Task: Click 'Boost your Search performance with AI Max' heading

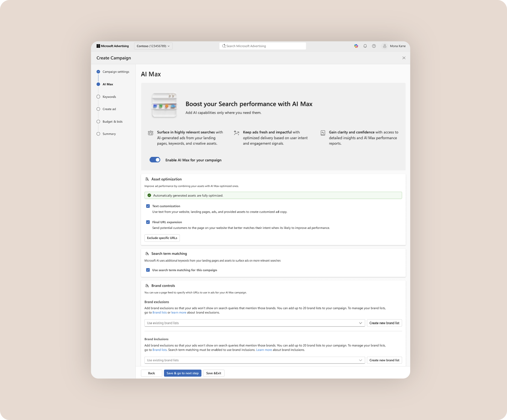Action: 249,104
